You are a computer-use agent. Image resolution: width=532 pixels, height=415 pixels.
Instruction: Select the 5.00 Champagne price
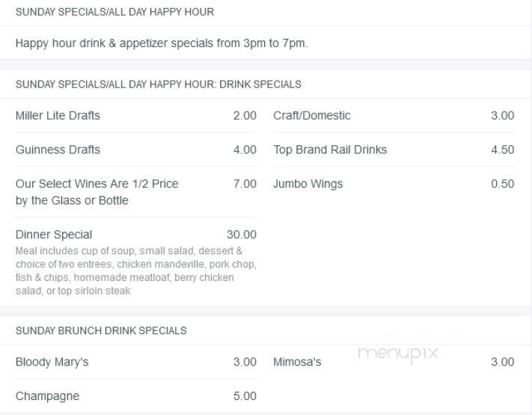pos(245,396)
